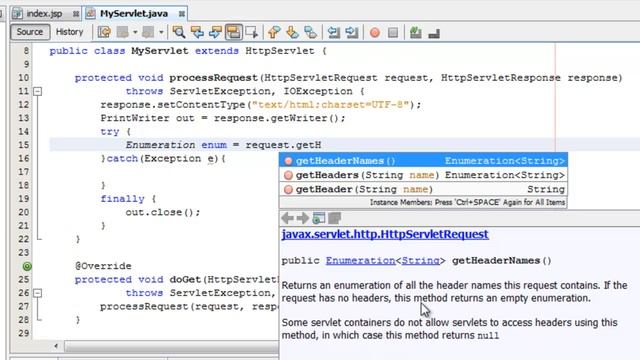The image size is (640, 360).
Task: Select the MyServlet.java editor tab
Action: pos(134,13)
